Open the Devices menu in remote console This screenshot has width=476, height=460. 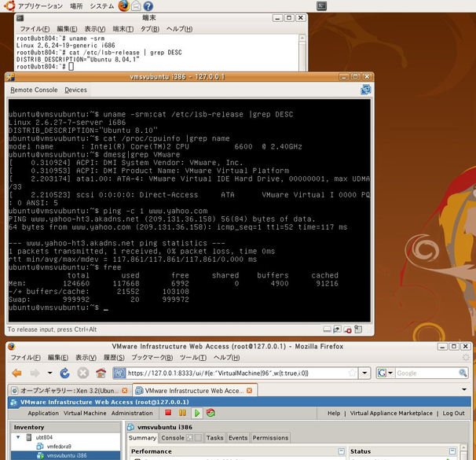(75, 90)
